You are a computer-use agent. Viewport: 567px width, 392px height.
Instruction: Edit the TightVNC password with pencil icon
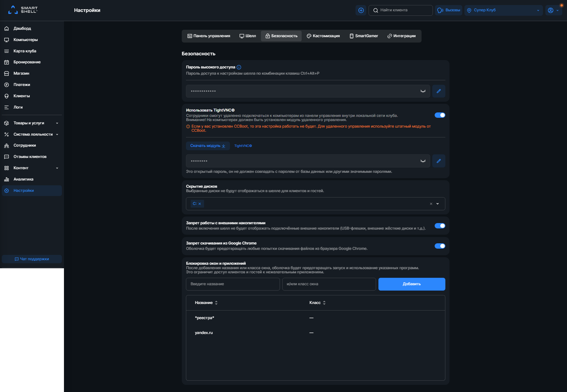tap(438, 161)
